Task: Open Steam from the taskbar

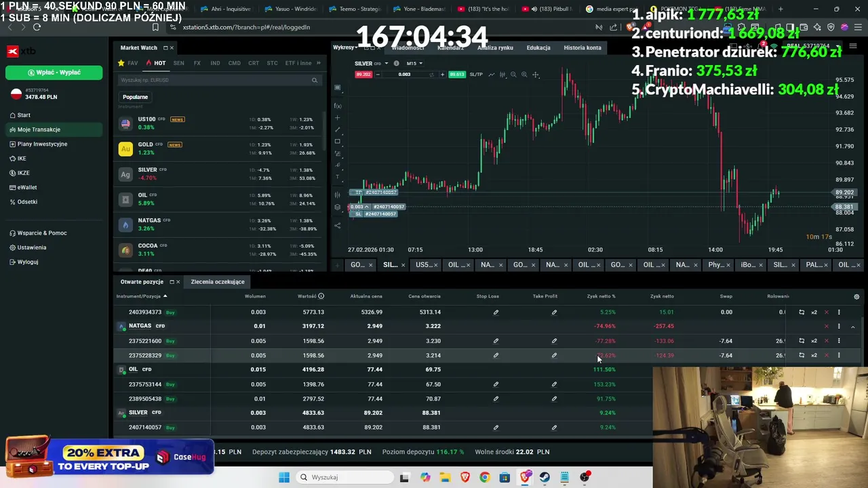Action: tap(545, 477)
